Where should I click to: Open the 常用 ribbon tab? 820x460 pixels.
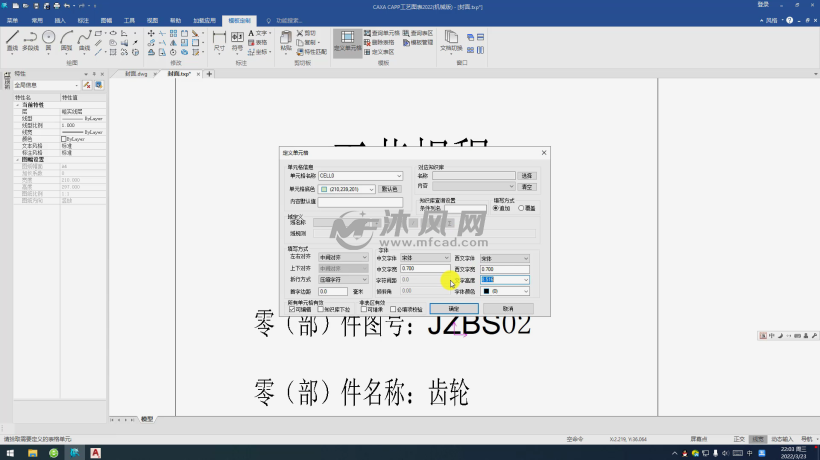(x=37, y=20)
